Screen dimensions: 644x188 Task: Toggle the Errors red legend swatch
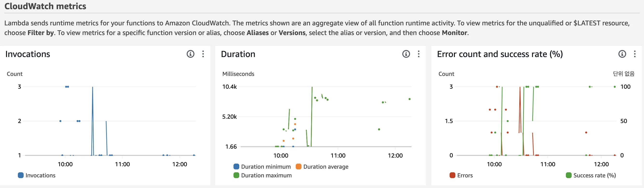pyautogui.click(x=452, y=175)
